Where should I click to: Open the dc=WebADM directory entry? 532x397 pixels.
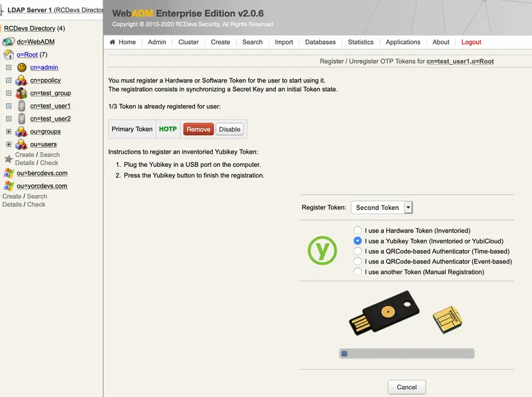[36, 42]
